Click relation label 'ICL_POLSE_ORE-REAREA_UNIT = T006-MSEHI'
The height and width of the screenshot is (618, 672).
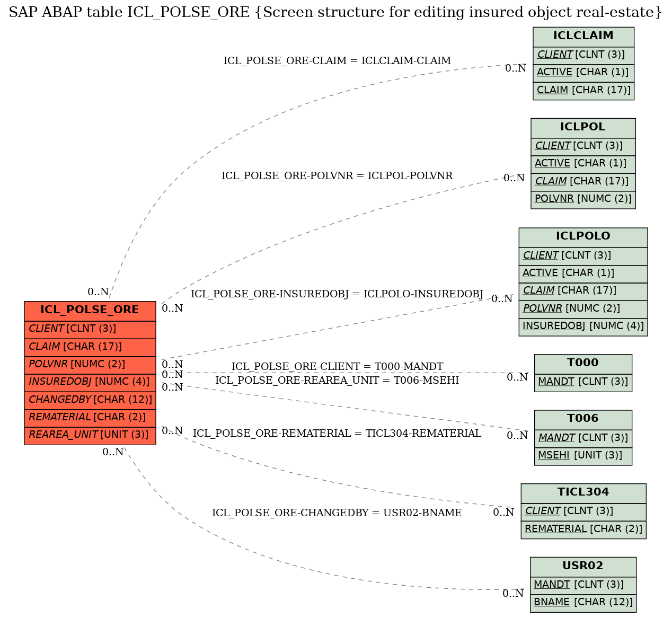point(337,381)
